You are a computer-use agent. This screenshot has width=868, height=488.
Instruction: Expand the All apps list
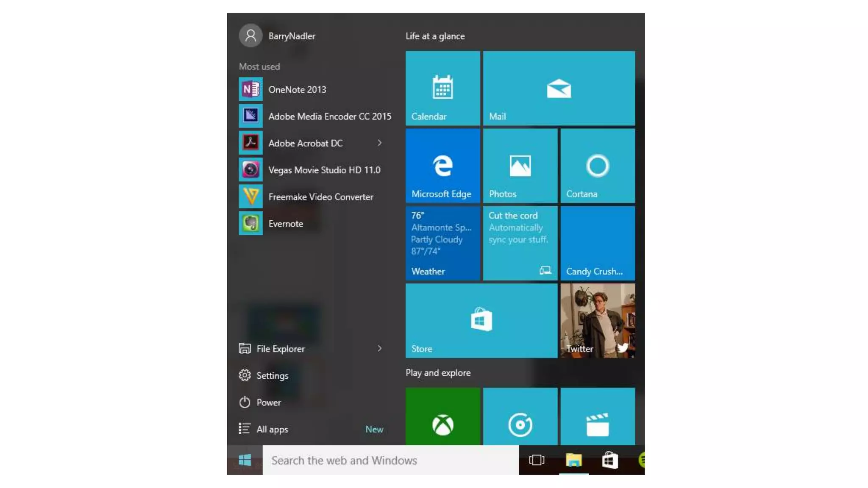272,429
